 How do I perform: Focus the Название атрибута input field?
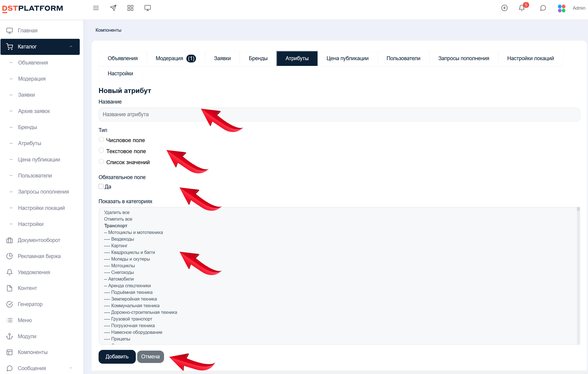point(339,114)
